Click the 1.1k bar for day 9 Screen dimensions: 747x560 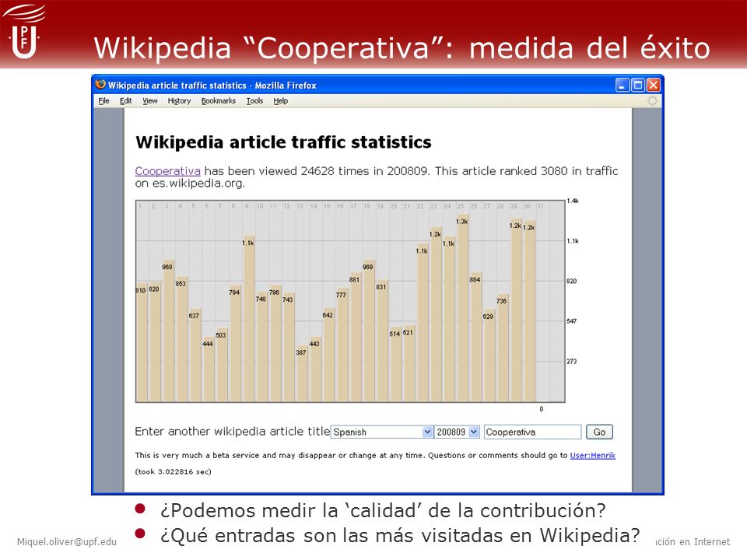pyautogui.click(x=248, y=319)
